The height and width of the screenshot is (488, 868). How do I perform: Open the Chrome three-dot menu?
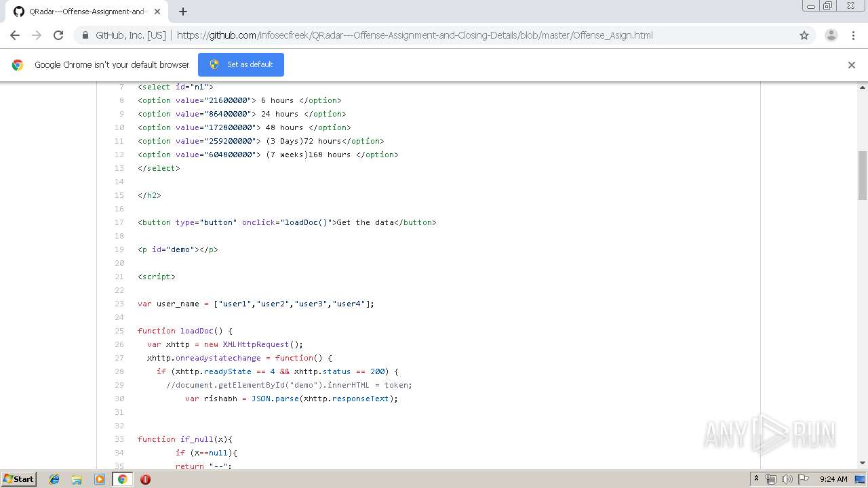[x=853, y=35]
